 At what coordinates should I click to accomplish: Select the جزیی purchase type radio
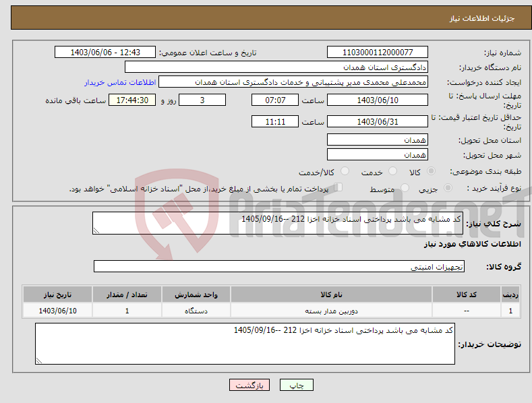(x=448, y=187)
